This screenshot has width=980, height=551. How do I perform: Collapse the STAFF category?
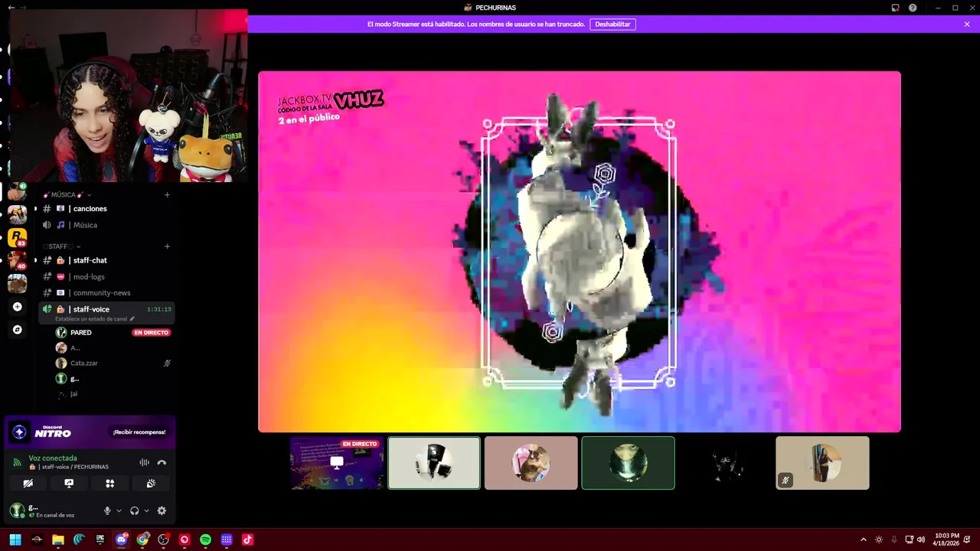61,246
